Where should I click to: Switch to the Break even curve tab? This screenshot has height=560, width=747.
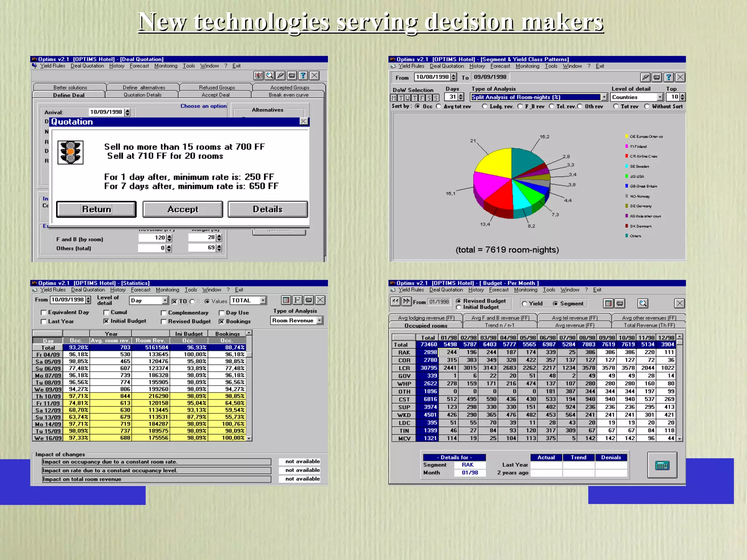[x=288, y=95]
